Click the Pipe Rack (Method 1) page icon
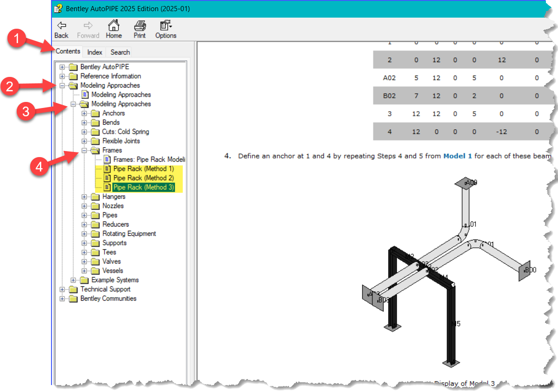Viewport: 558px width, 392px height. [107, 169]
